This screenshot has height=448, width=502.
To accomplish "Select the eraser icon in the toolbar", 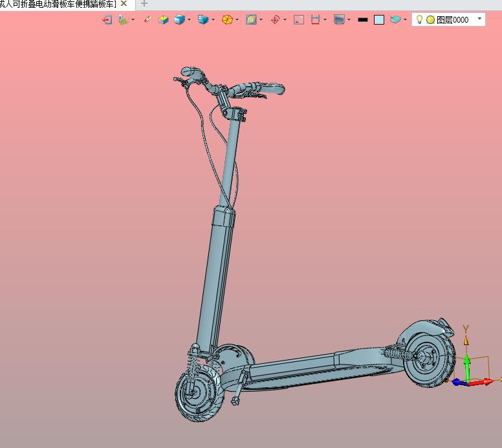I will 147,20.
